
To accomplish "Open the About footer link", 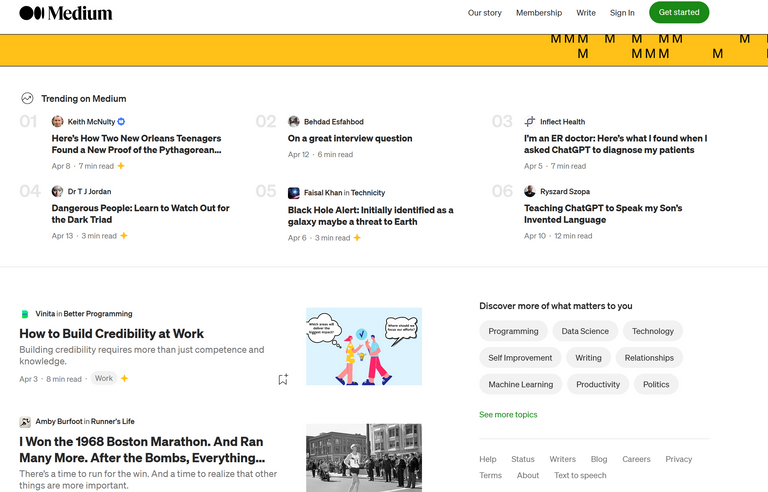I will pyautogui.click(x=528, y=475).
